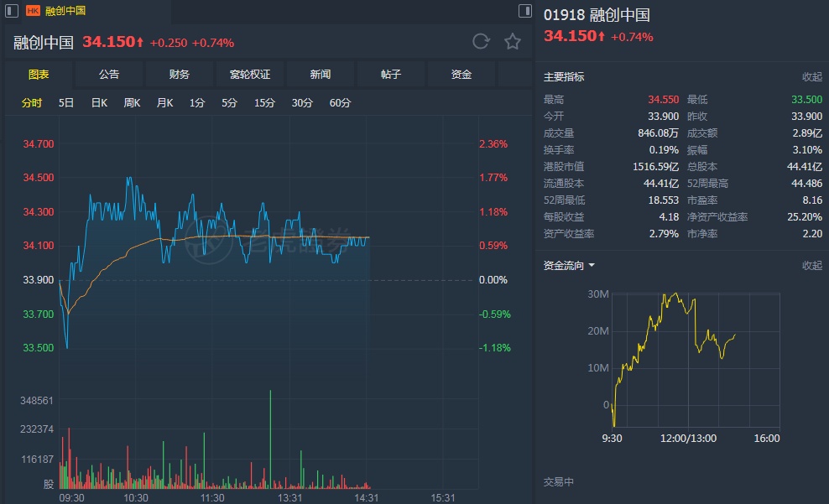Select the 日K chart period

tap(99, 103)
